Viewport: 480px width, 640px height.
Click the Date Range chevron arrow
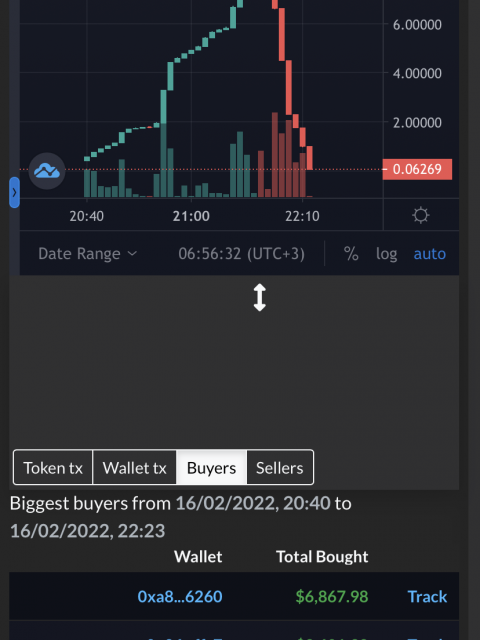[x=132, y=253]
